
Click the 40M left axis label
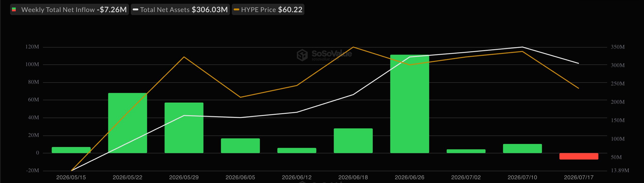pyautogui.click(x=34, y=117)
